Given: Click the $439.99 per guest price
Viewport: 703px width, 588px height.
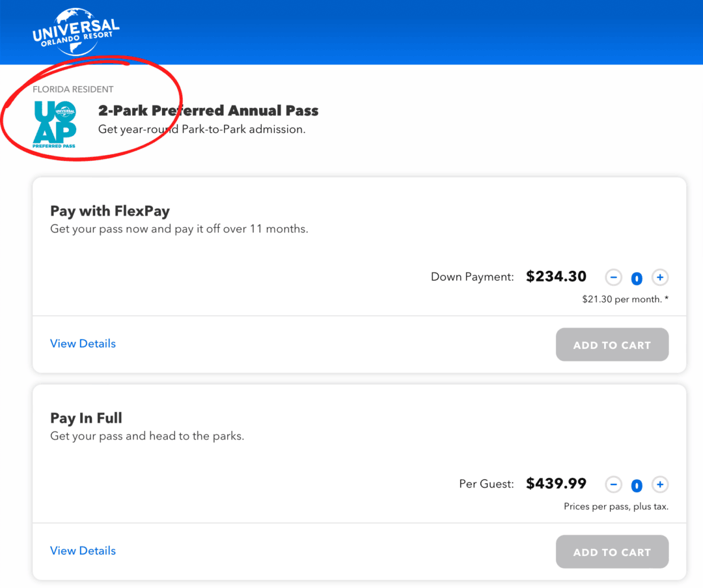Looking at the screenshot, I should tap(556, 483).
